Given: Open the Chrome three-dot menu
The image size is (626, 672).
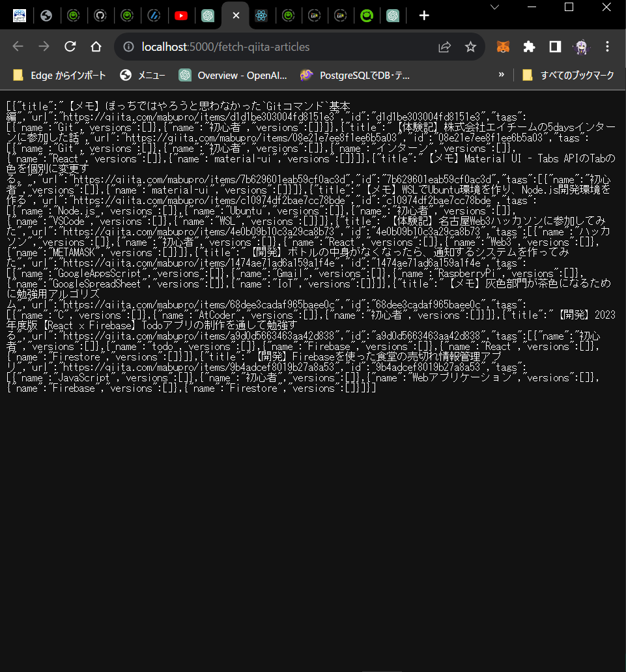Looking at the screenshot, I should [607, 47].
